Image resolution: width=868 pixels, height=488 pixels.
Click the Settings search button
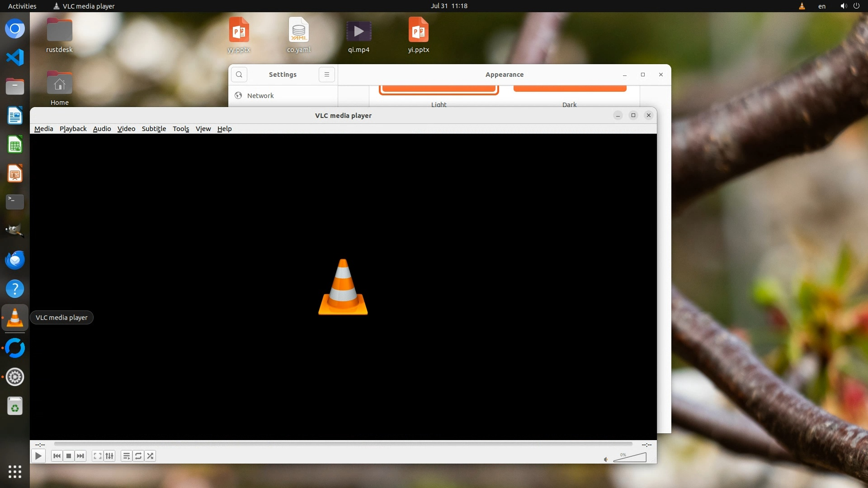tap(239, 75)
